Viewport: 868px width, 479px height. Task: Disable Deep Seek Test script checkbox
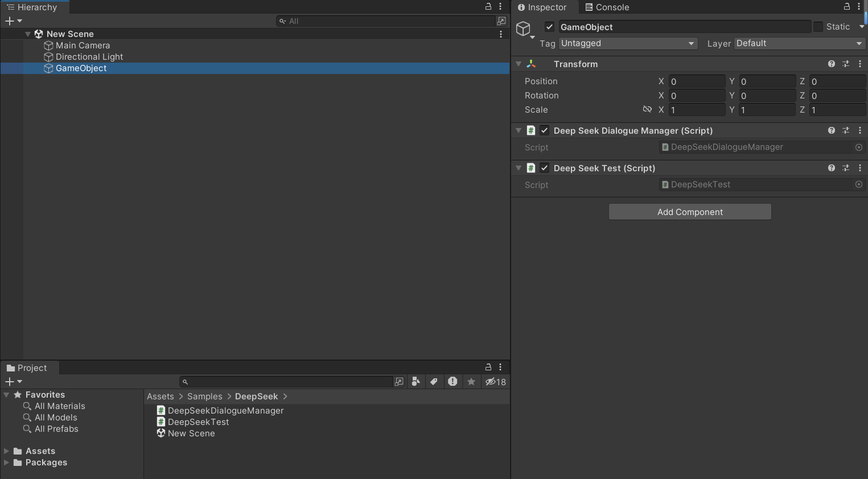pyautogui.click(x=545, y=168)
